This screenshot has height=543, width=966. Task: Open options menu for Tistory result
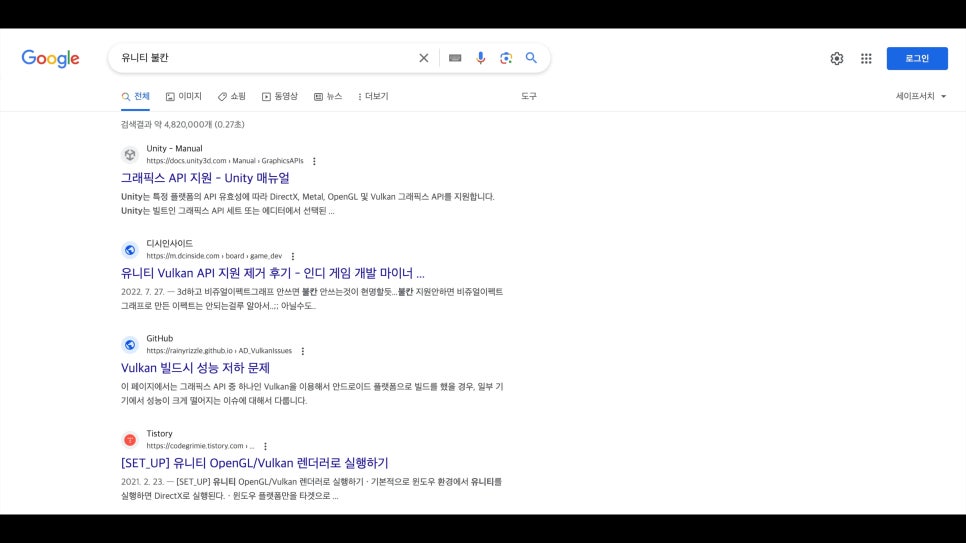click(x=266, y=446)
